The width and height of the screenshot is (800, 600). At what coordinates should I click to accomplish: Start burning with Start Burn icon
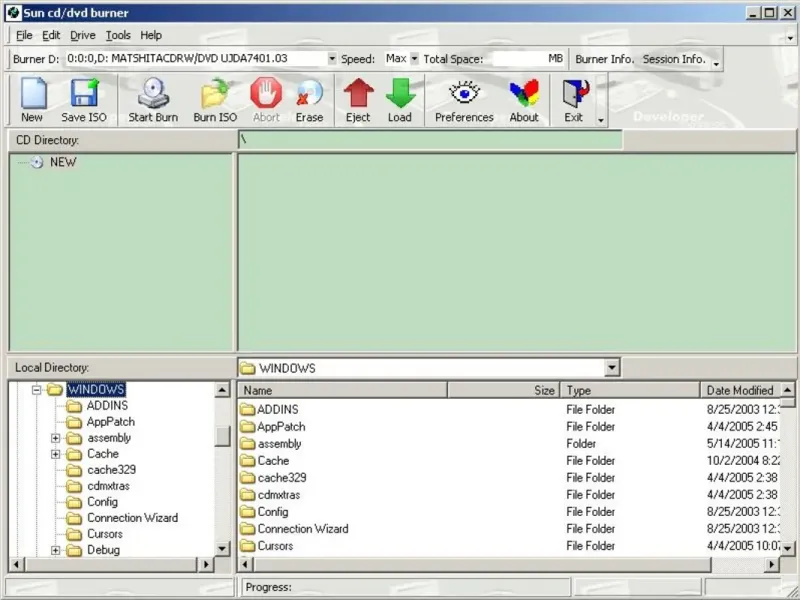coord(153,100)
